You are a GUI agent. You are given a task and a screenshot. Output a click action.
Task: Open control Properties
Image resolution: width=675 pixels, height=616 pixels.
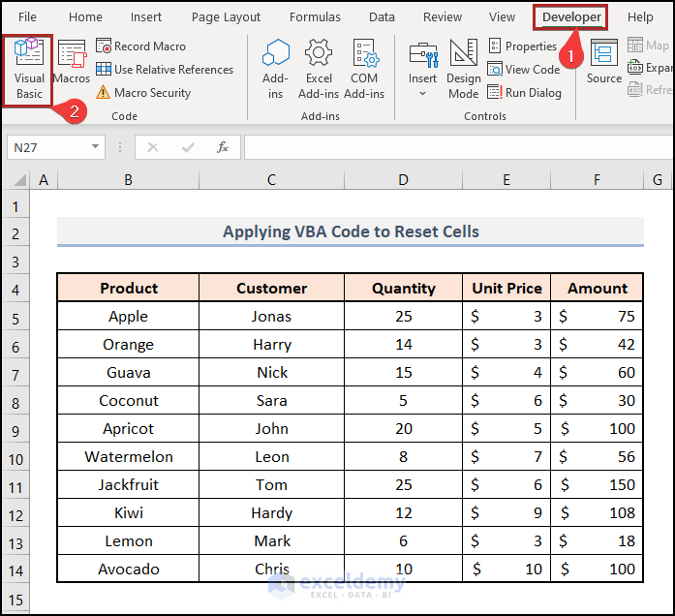(x=523, y=46)
